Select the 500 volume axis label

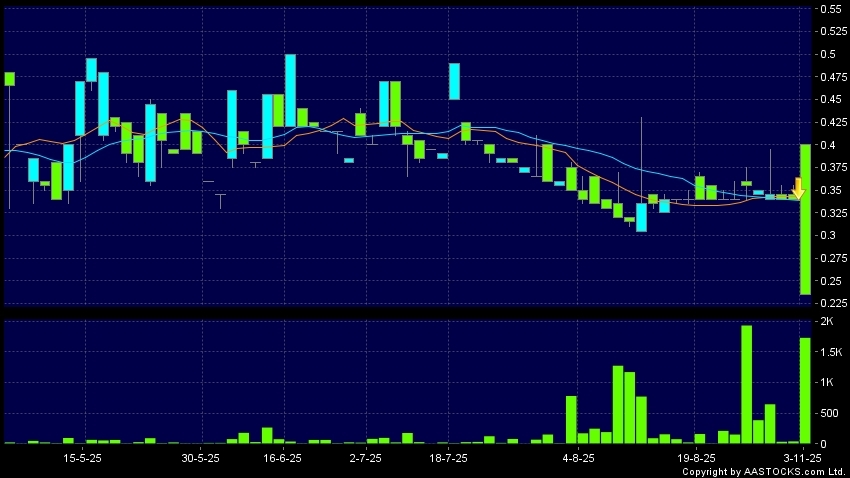829,413
